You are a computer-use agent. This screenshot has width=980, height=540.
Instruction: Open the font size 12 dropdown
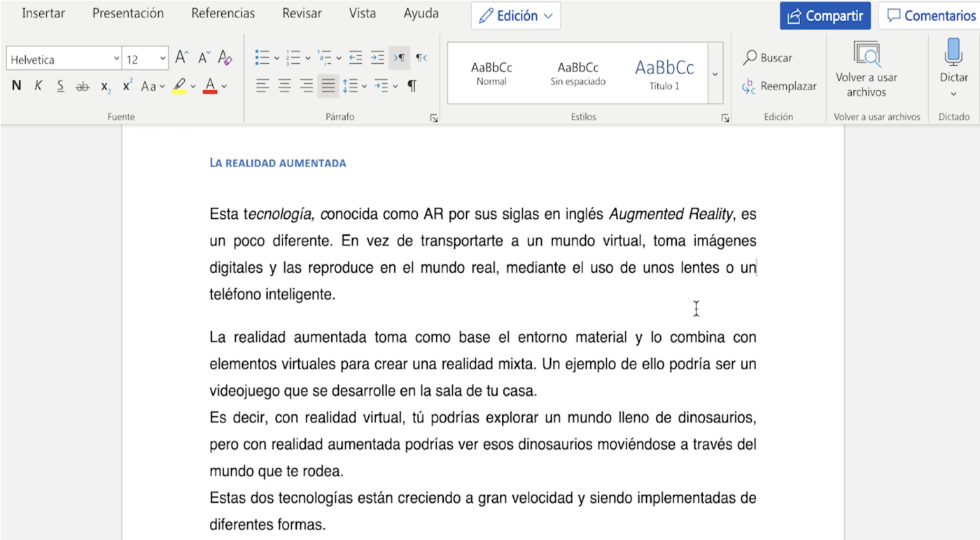tap(163, 59)
